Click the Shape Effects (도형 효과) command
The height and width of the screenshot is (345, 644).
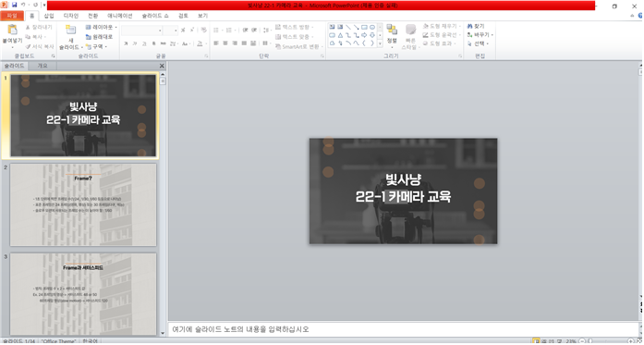(x=439, y=43)
